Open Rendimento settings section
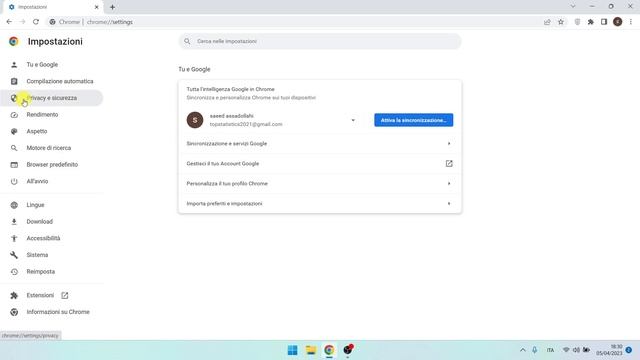Image resolution: width=640 pixels, height=360 pixels. pos(42,115)
